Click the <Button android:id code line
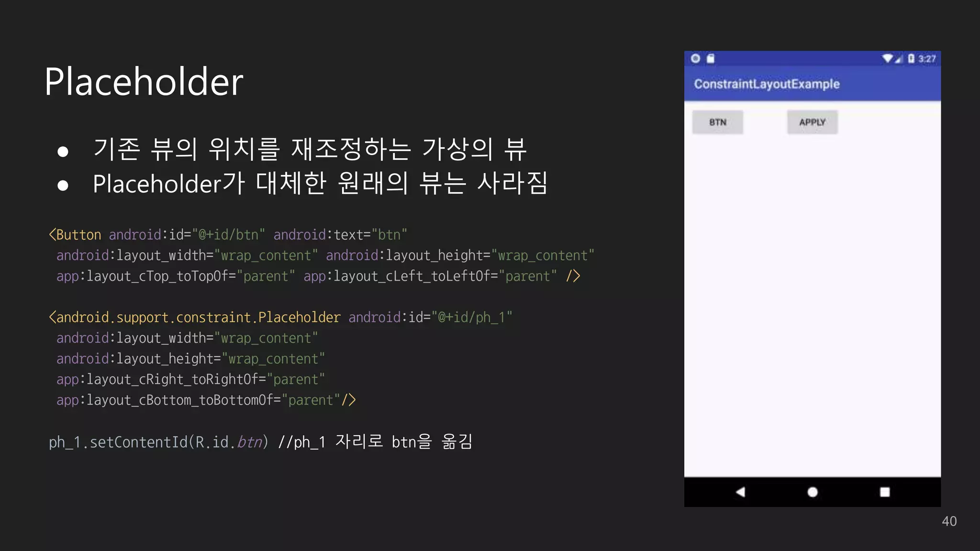Screen dimensions: 980x551 click(228, 235)
